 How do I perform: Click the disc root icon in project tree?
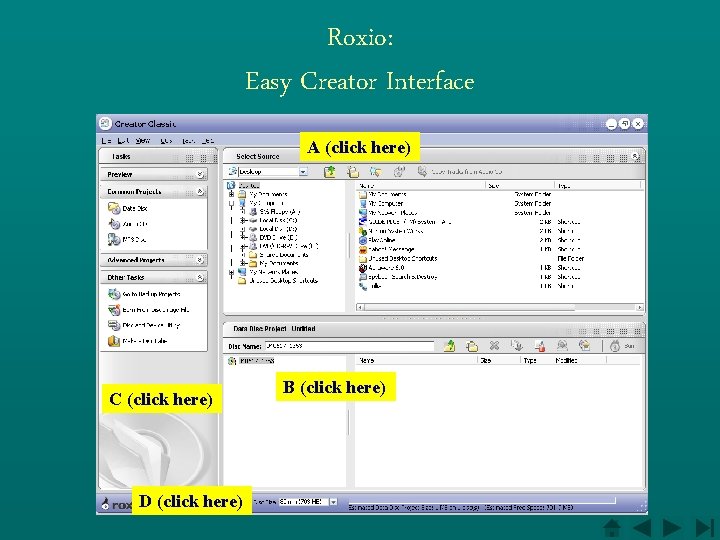(x=232, y=361)
